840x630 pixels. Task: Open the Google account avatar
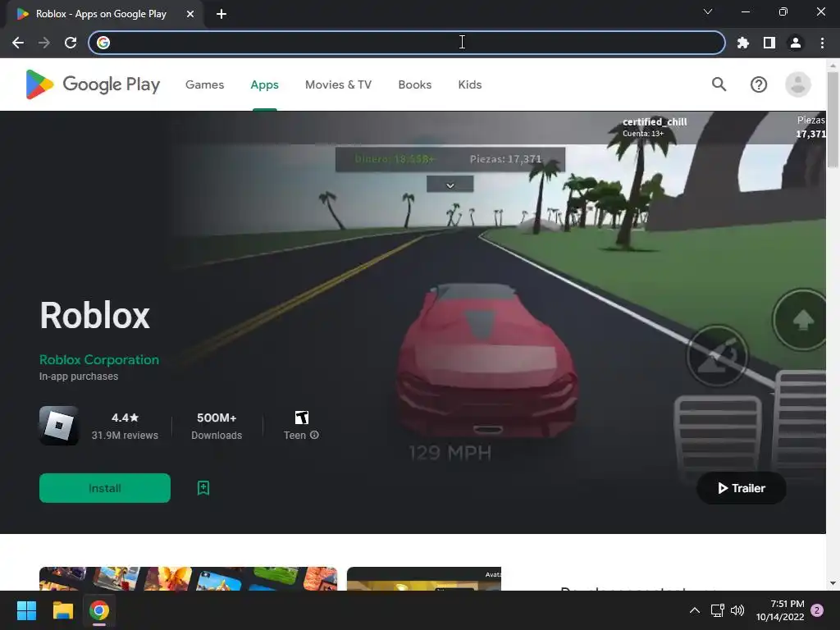(797, 84)
